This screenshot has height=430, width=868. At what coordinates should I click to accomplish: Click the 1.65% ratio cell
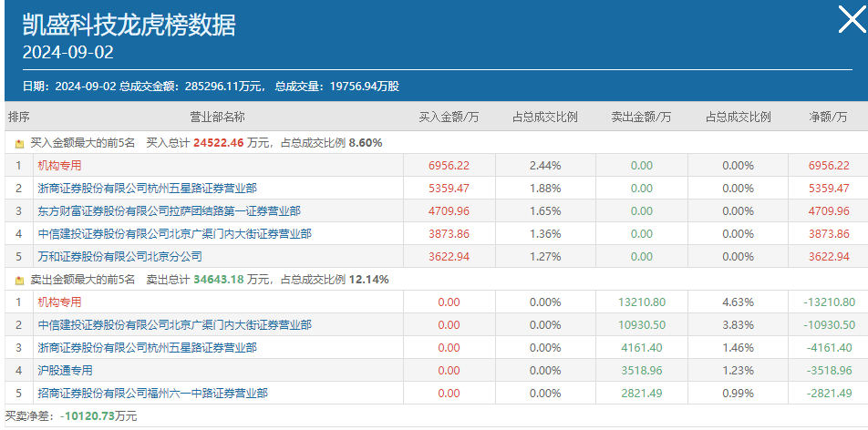(x=545, y=210)
